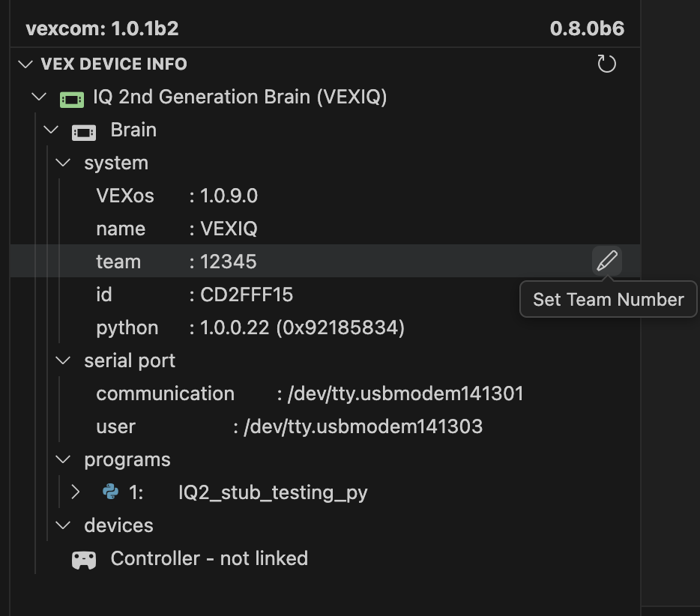
Task: Collapse the devices section
Action: tap(63, 525)
